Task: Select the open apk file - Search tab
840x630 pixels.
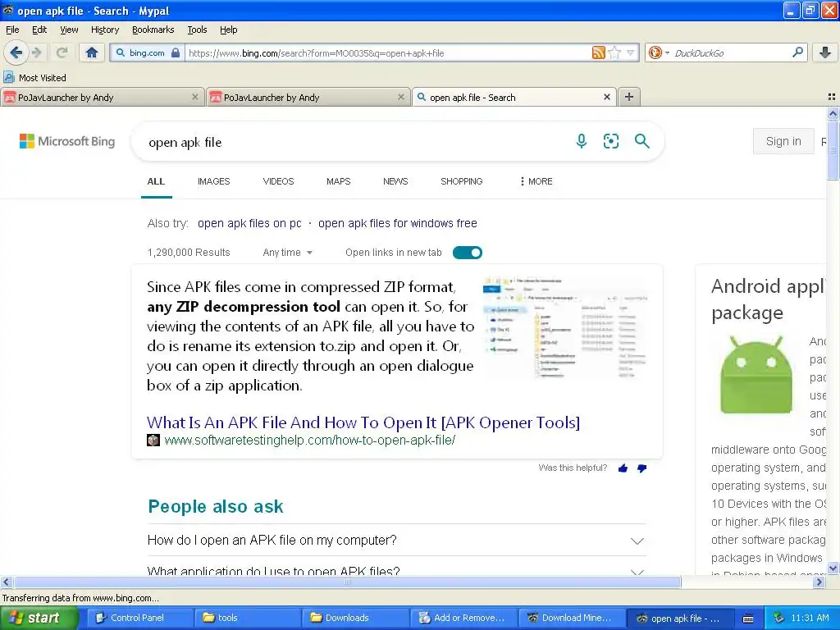Action: (509, 98)
